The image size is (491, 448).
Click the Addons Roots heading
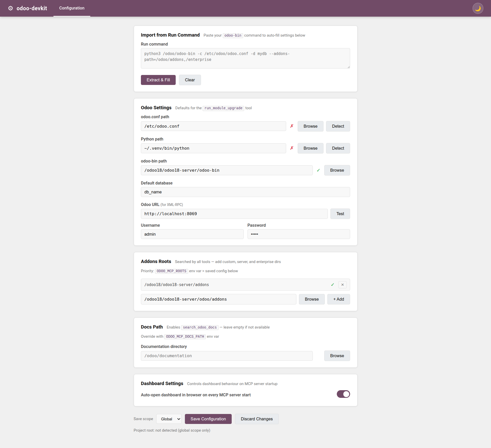point(156,261)
